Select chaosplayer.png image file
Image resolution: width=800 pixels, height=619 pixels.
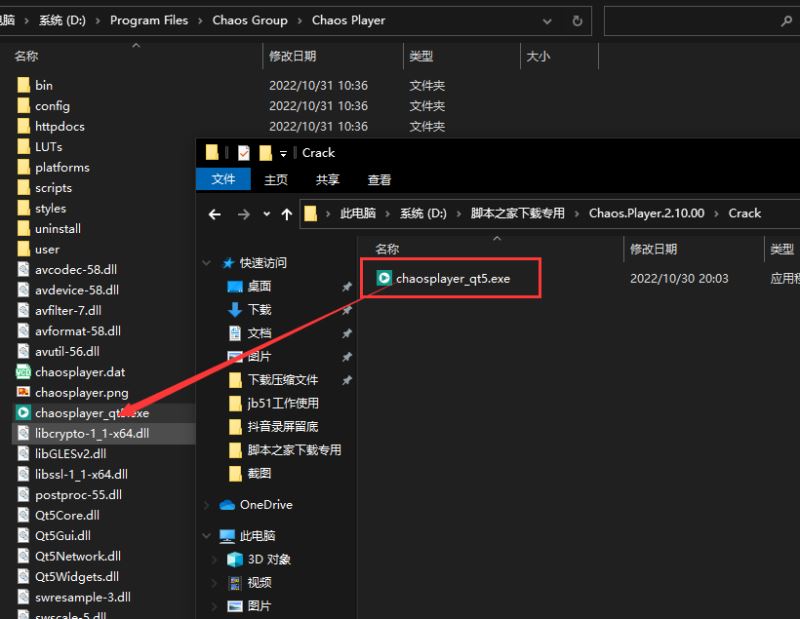coord(82,392)
